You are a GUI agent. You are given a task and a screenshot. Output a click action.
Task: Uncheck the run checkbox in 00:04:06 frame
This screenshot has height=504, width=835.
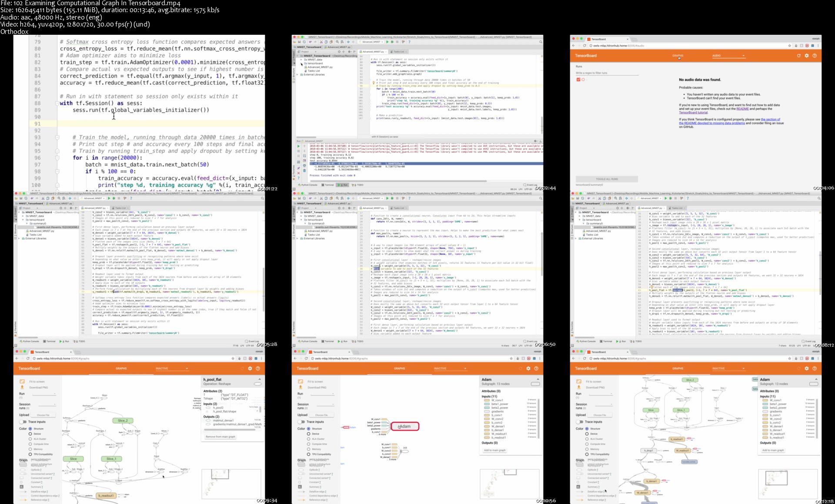click(578, 80)
